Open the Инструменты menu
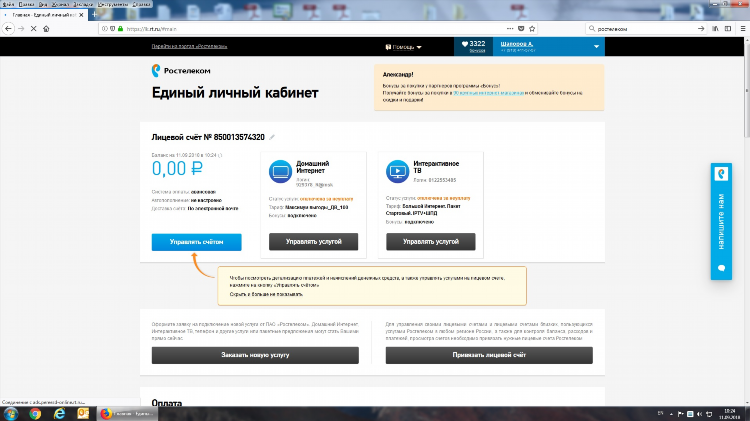 pos(112,4)
